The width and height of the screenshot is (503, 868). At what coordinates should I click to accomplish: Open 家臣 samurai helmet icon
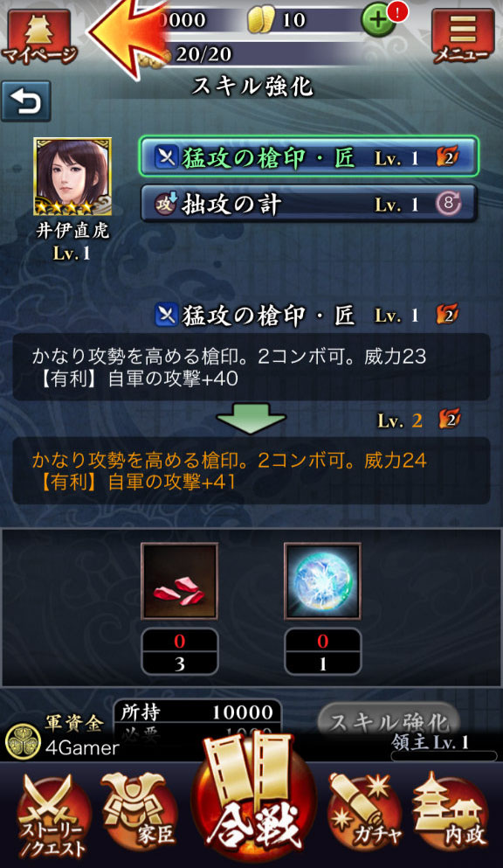(x=140, y=811)
